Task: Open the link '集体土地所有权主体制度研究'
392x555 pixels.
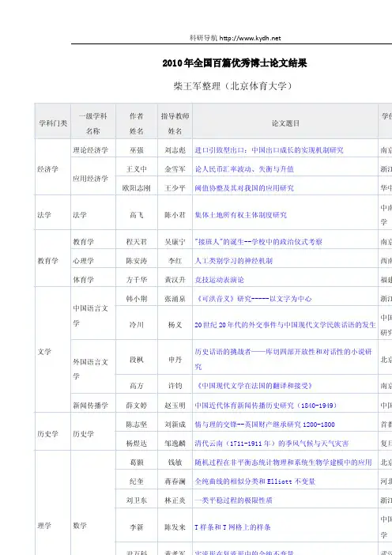Action: [240, 215]
